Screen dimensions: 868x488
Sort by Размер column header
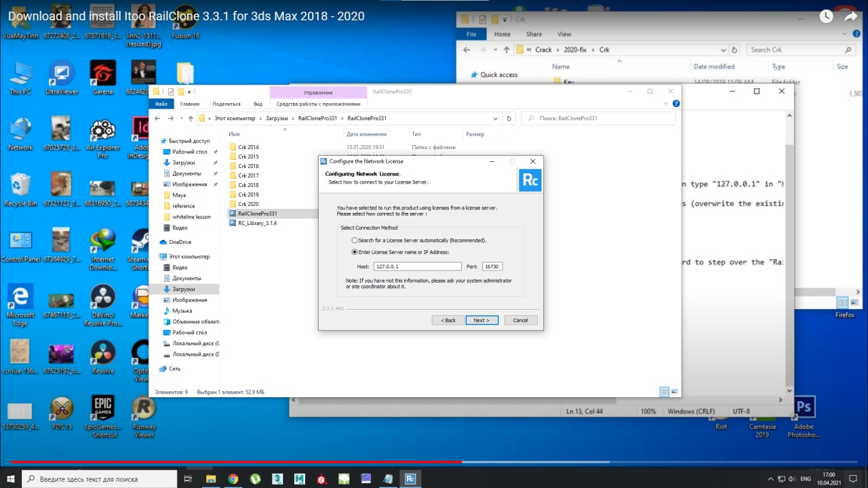(x=475, y=134)
